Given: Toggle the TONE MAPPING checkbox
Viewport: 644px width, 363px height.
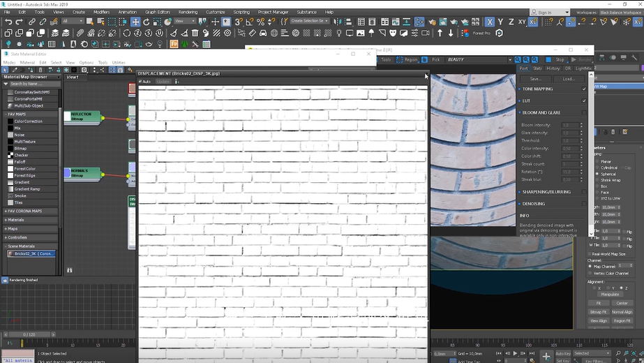Looking at the screenshot, I should (583, 89).
